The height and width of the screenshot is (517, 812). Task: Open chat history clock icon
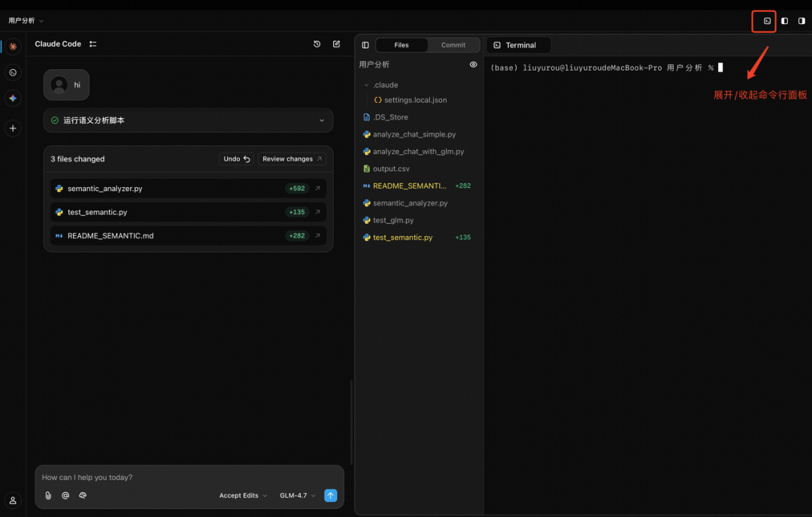point(317,44)
